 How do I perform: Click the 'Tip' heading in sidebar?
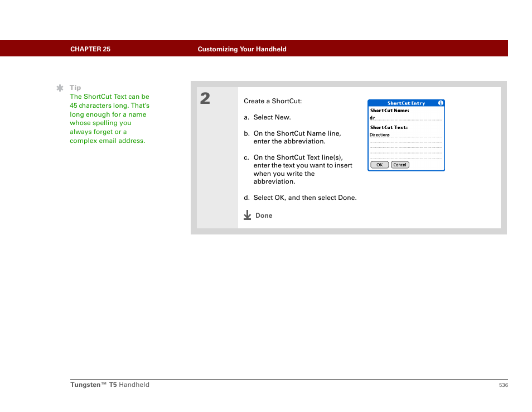[x=75, y=88]
